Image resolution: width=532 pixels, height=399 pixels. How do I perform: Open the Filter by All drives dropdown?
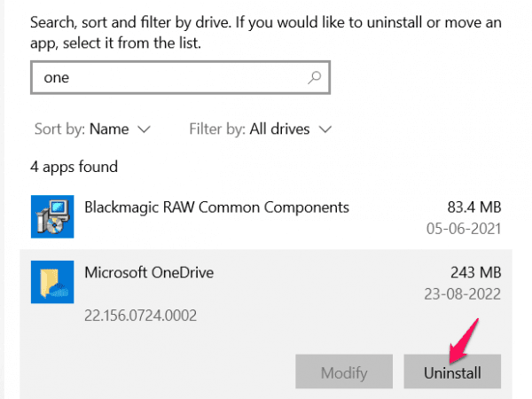point(279,129)
